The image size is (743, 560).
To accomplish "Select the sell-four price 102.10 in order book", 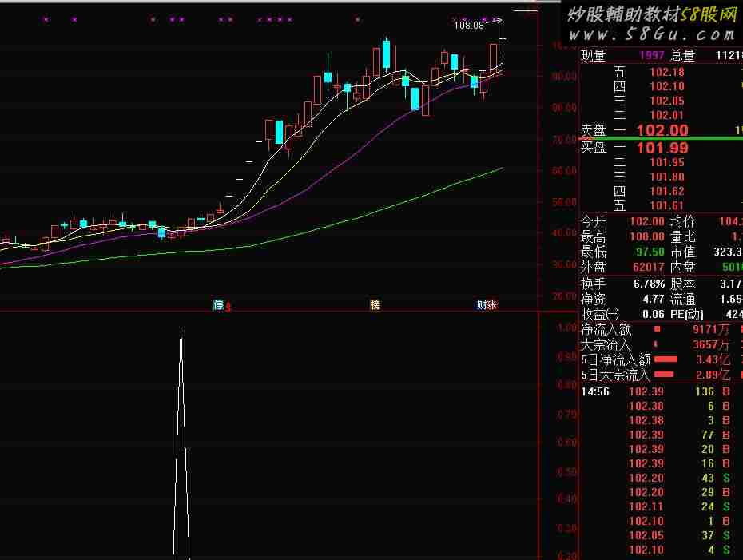I will (667, 86).
